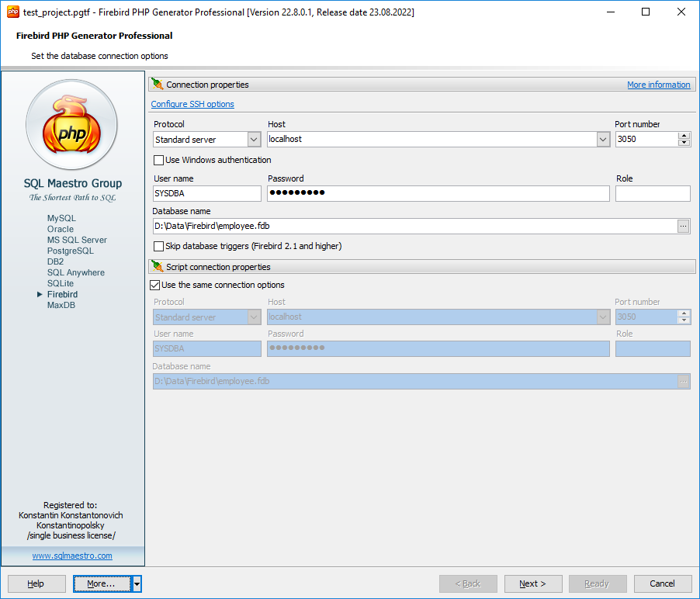Screen dimensions: 700x599
Task: Select MySQL in the product list
Action: tap(61, 219)
